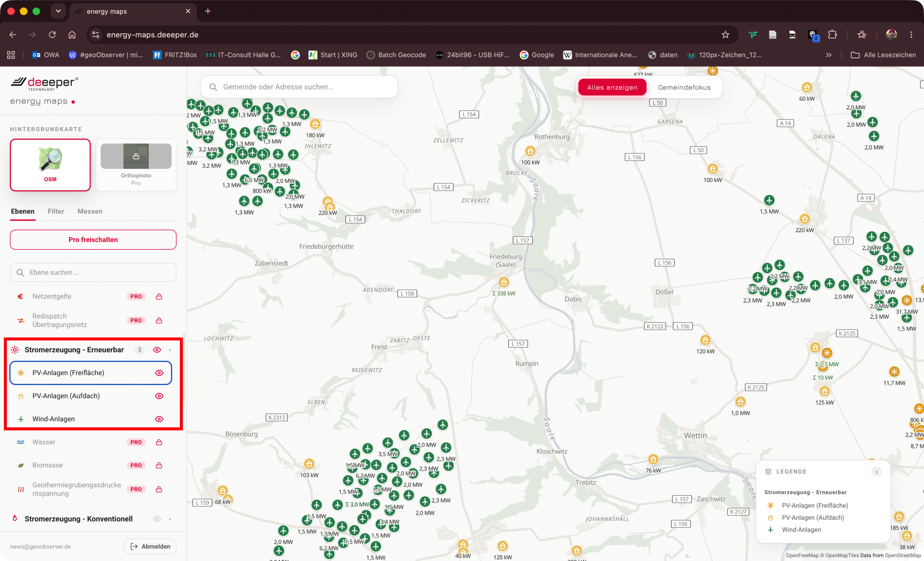
Task: Select the Wind-Anlagen layer row
Action: [91, 419]
